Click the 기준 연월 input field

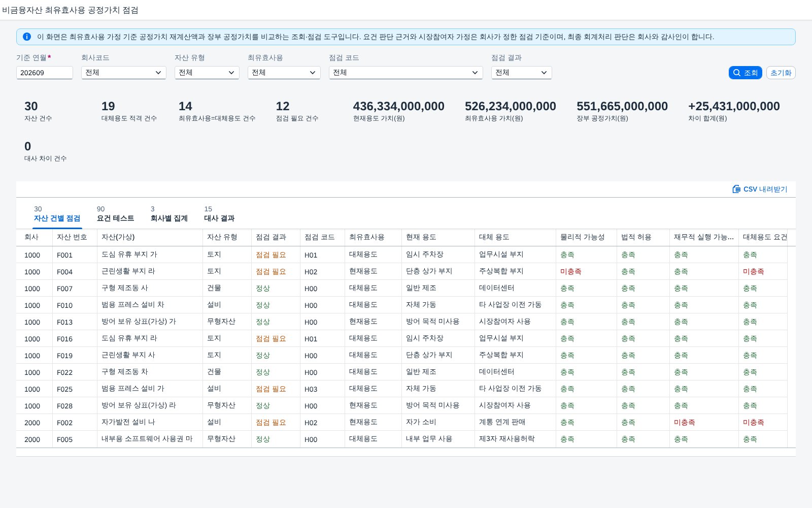click(45, 73)
